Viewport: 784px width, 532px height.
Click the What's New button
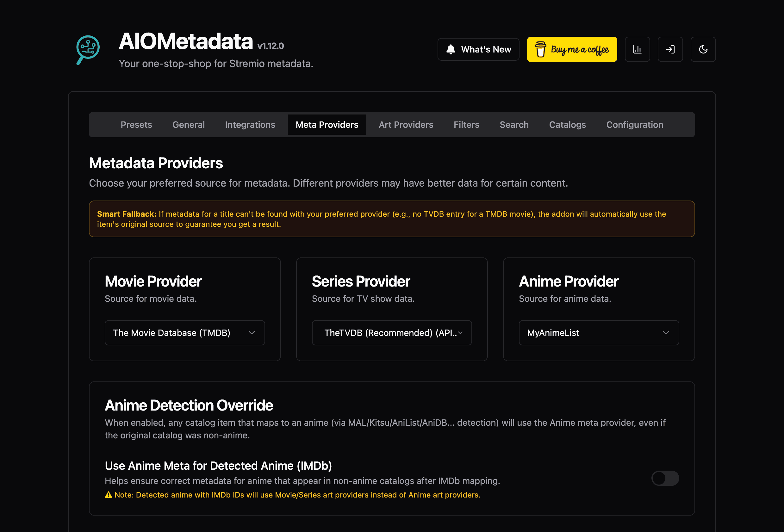(x=478, y=49)
